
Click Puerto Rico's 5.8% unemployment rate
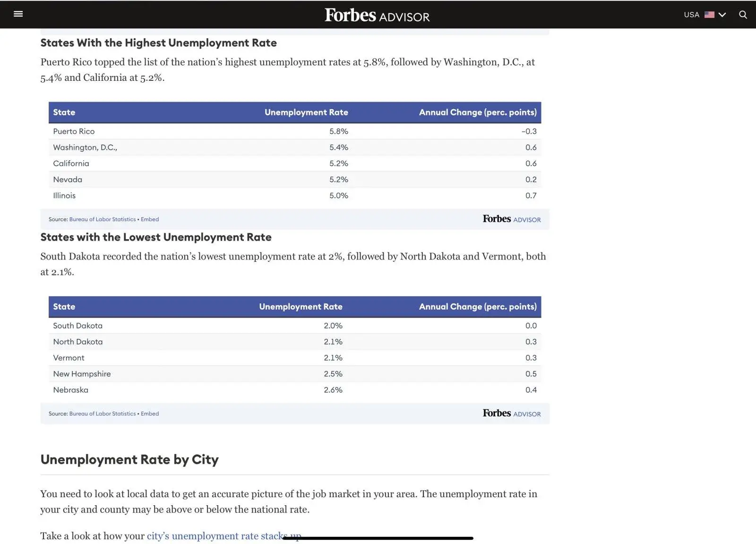click(x=339, y=131)
